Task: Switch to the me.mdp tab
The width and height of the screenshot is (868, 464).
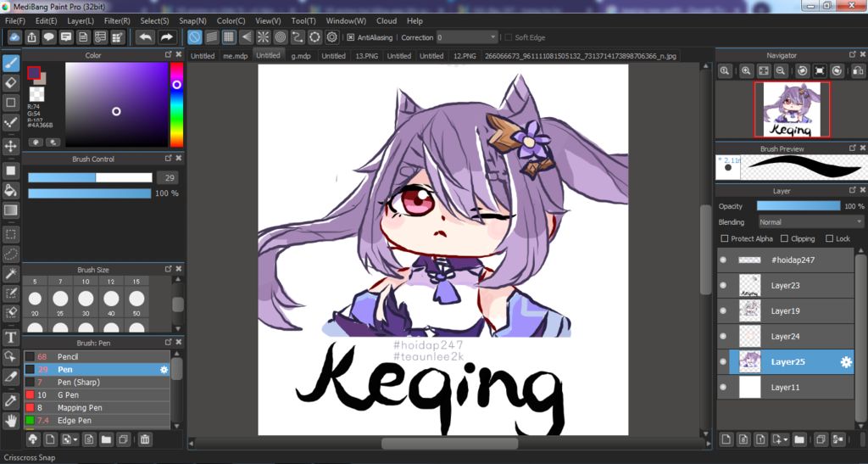Action: click(x=236, y=56)
